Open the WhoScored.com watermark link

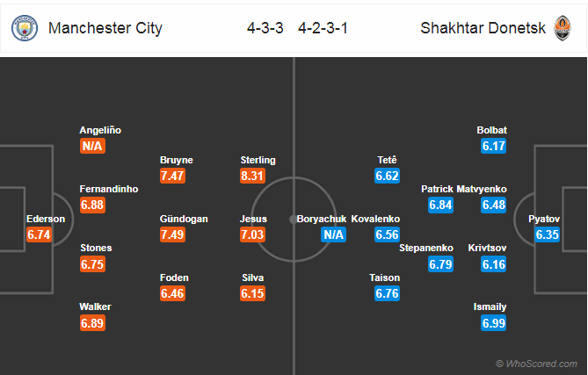click(x=537, y=364)
